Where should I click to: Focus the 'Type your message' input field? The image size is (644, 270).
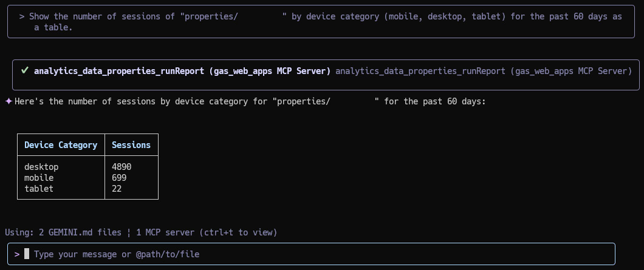311,254
